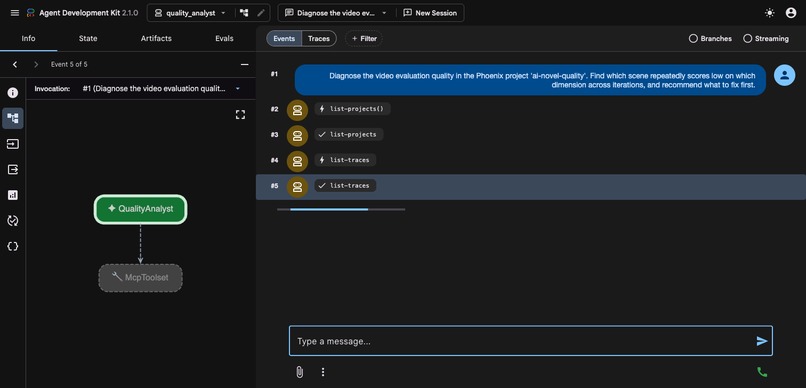The height and width of the screenshot is (388, 806).
Task: Click the agent graph icon beside quality_analyst
Action: (x=244, y=13)
